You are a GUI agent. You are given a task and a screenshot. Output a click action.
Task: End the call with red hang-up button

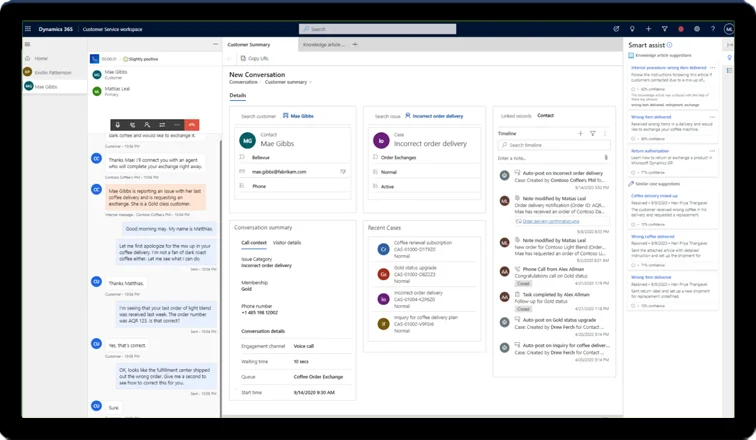(x=191, y=125)
